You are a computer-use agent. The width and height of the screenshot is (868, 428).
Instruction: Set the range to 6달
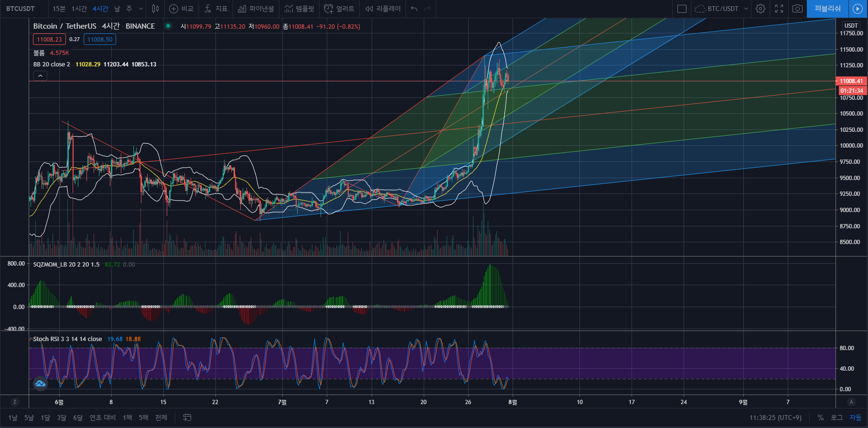click(x=78, y=417)
